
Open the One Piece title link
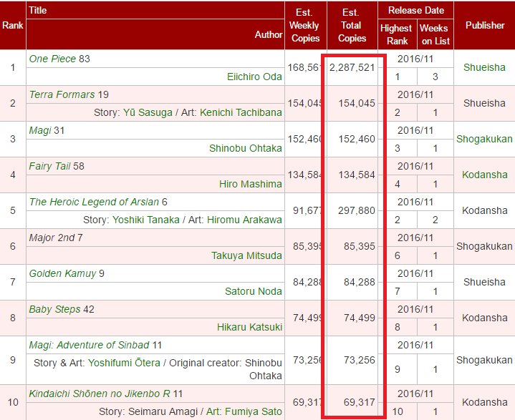pyautogui.click(x=52, y=59)
